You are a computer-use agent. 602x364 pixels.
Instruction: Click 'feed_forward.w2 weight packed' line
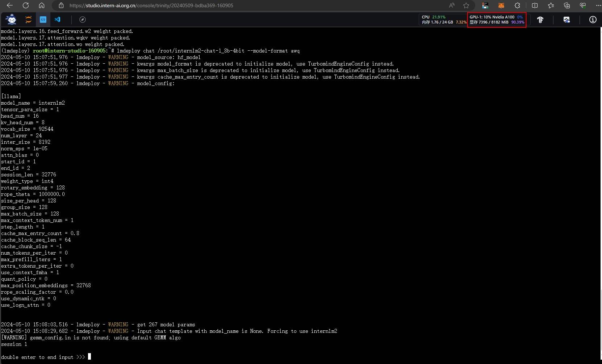tap(67, 31)
